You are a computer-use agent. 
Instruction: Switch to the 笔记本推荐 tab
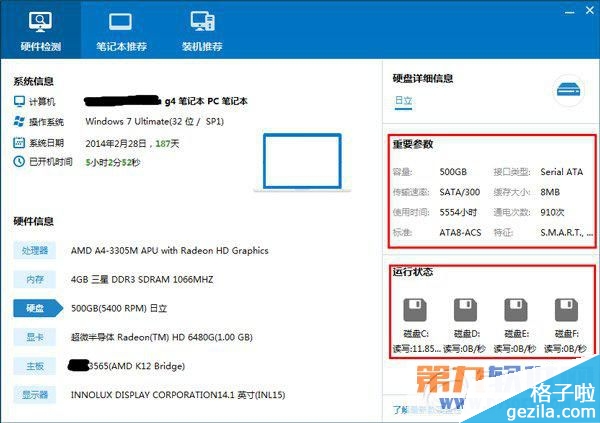tap(121, 29)
